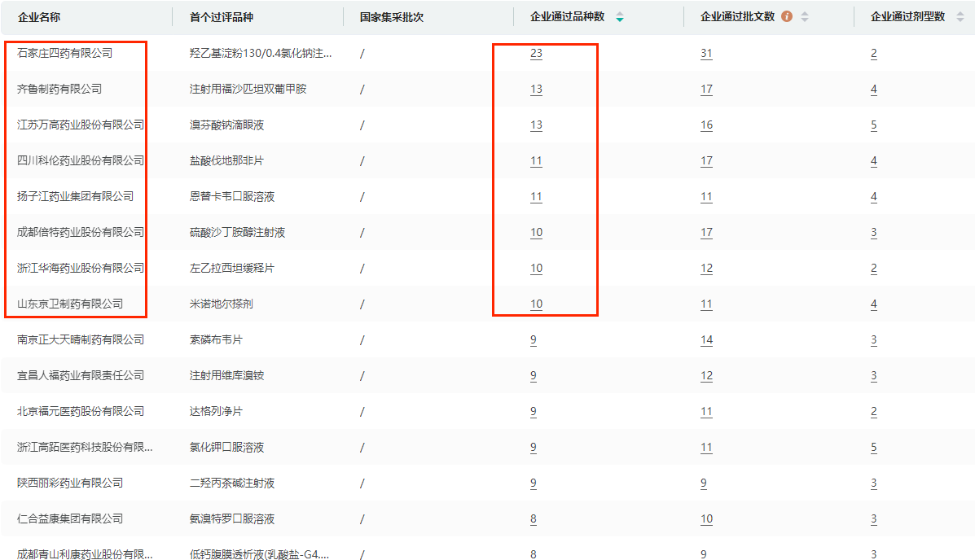Viewport: 975px width, 560px height.
Task: Open product count 13 for 齐鲁制药有限公司
Action: pos(536,90)
